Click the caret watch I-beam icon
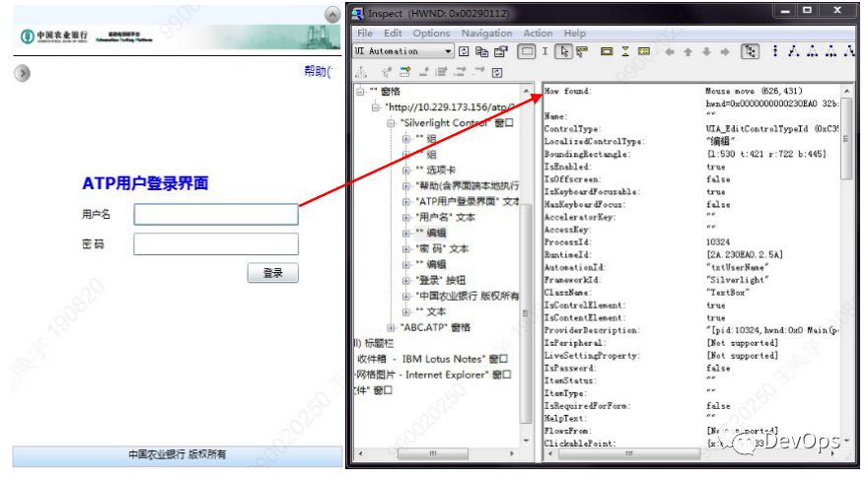Screen dimensions: 868x481 click(x=544, y=51)
